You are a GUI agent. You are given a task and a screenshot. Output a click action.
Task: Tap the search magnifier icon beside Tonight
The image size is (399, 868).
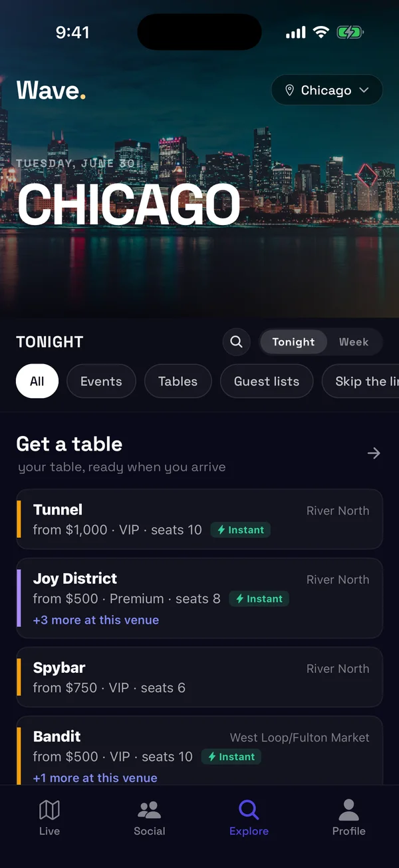click(x=236, y=342)
